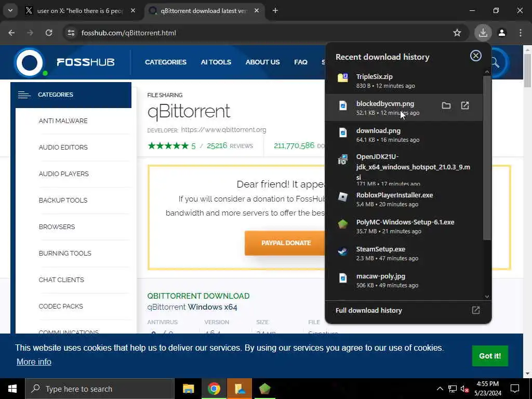Open qBittorrent Windows x64 download link
Screen dimensions: 532x399
[192, 307]
